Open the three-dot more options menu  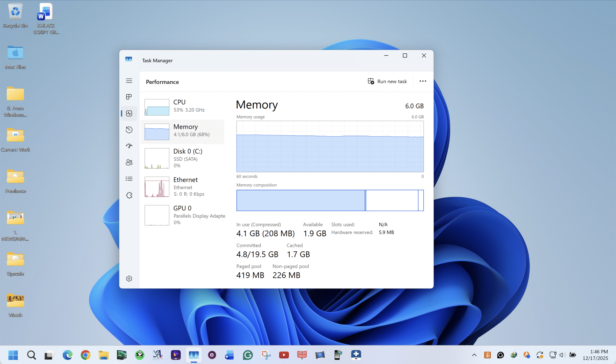pyautogui.click(x=423, y=81)
